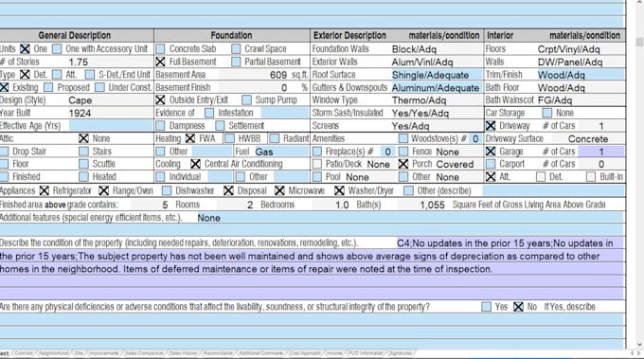Open the Contract tab

coord(24,353)
